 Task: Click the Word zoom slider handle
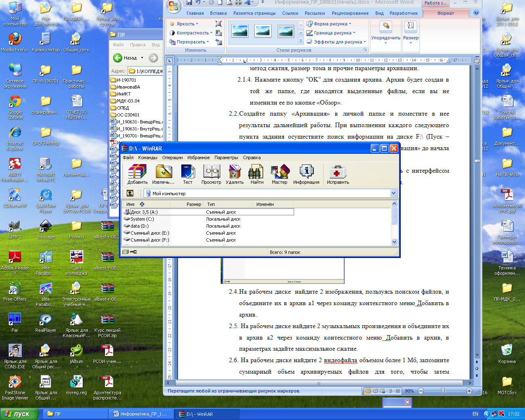click(443, 391)
